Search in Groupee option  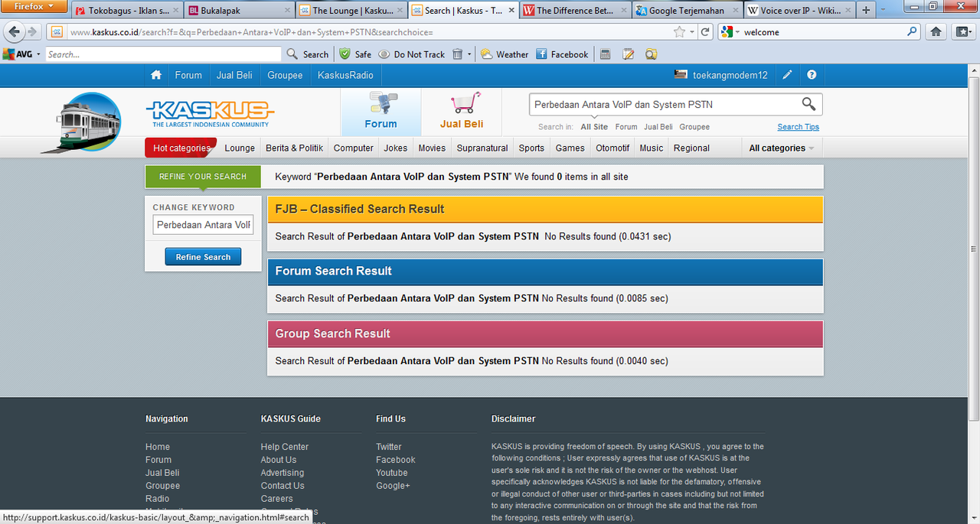click(694, 127)
